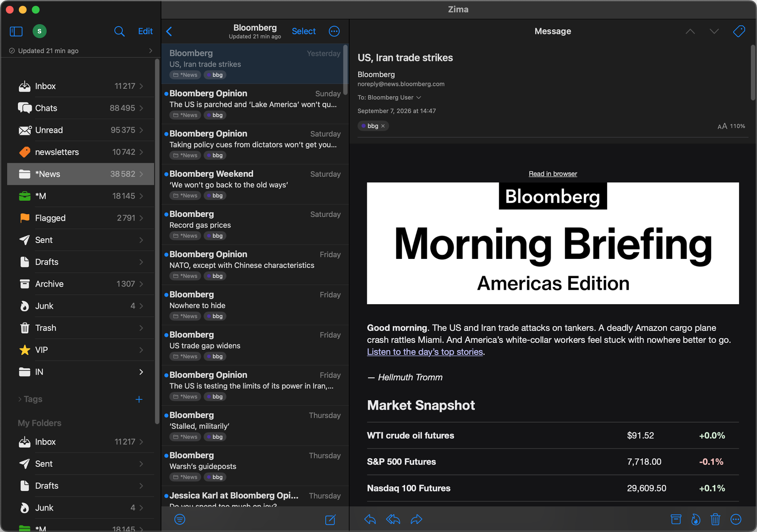
Task: Click the message list scrollbar
Action: [x=345, y=70]
